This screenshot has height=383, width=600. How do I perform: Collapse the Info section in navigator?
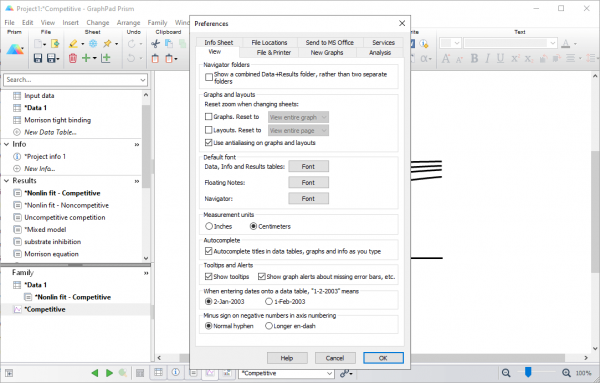[x=7, y=144]
